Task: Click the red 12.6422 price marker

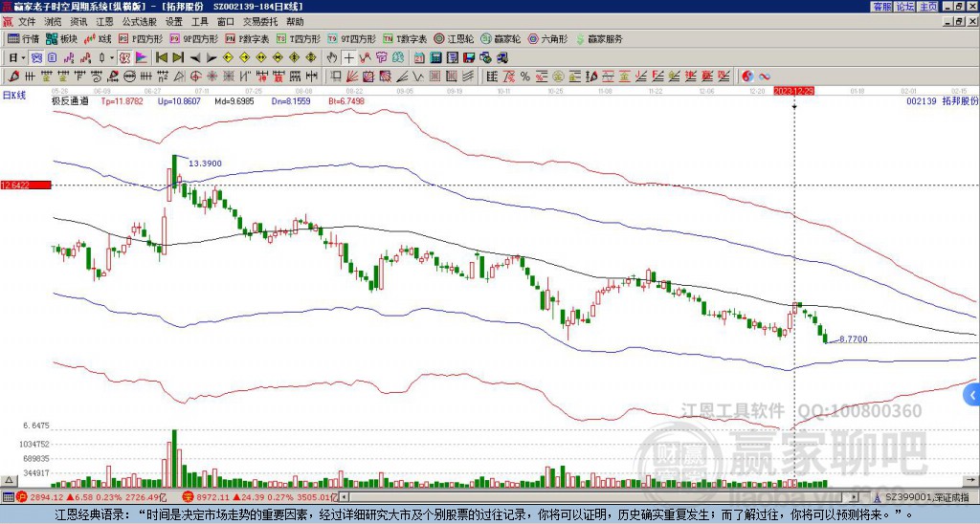Action: coord(24,185)
